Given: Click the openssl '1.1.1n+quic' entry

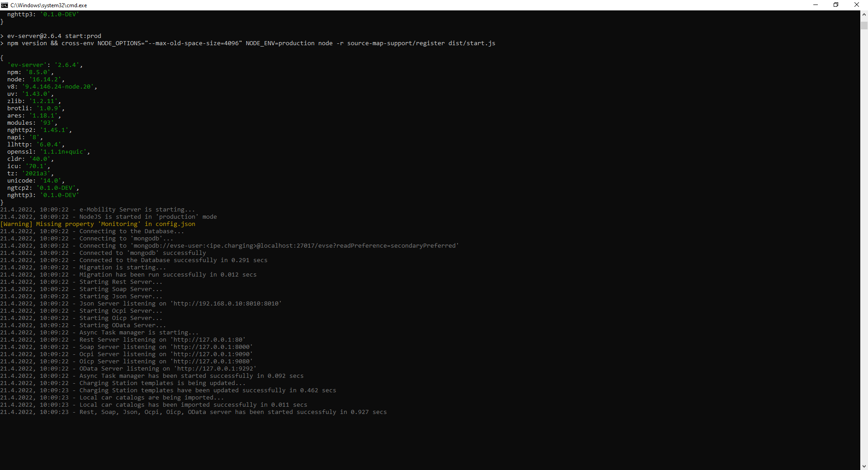Looking at the screenshot, I should point(48,151).
